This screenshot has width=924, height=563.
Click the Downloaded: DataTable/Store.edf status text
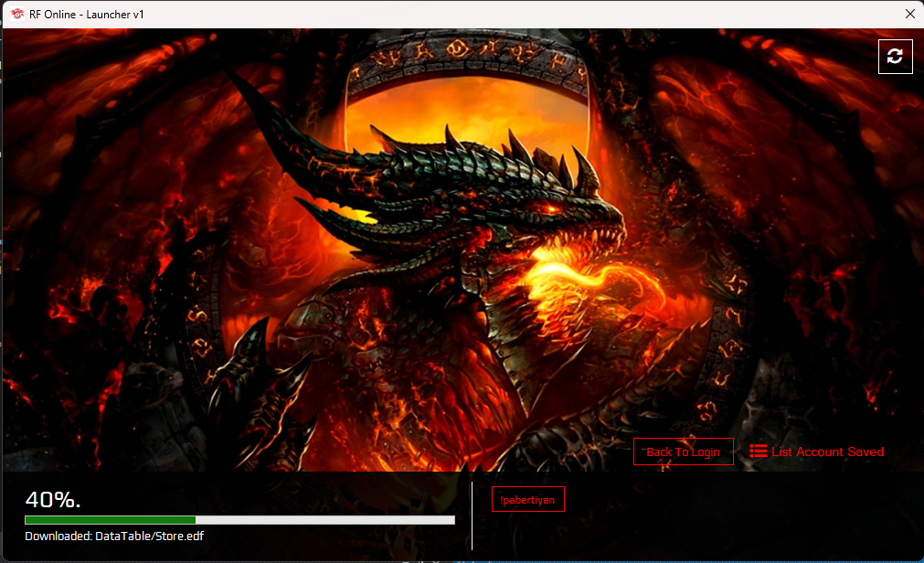(114, 536)
